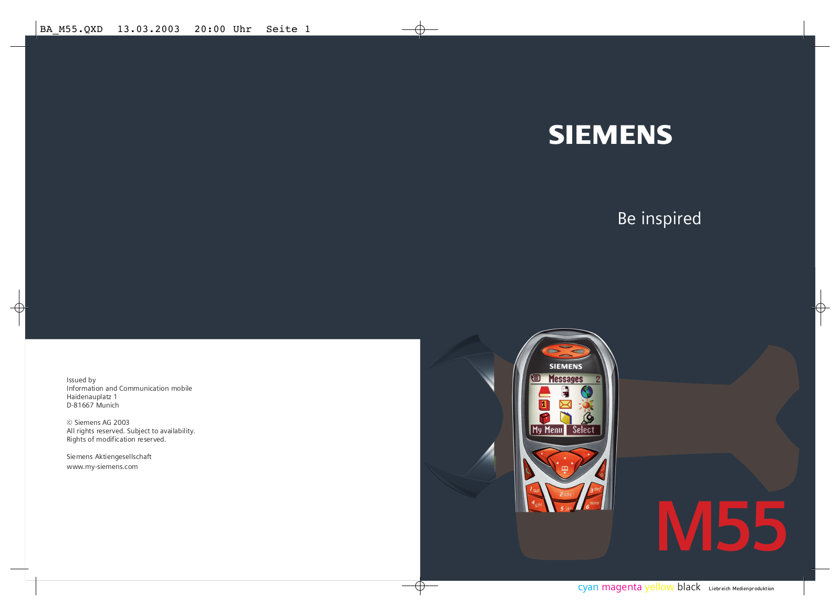The width and height of the screenshot is (840, 616).
Task: Click the call records icon beside the globe
Action: point(565,392)
